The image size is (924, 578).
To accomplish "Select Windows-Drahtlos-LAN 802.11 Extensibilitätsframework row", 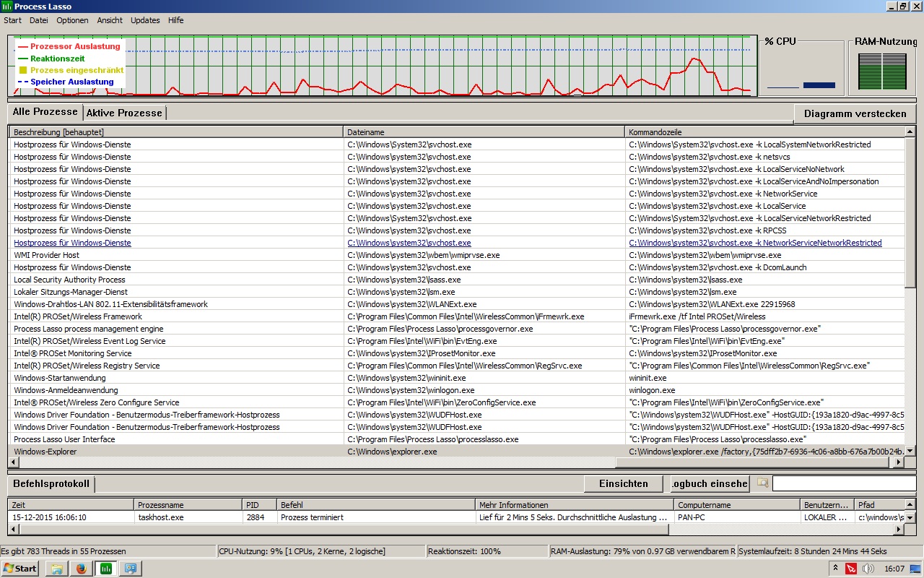I will (x=456, y=304).
